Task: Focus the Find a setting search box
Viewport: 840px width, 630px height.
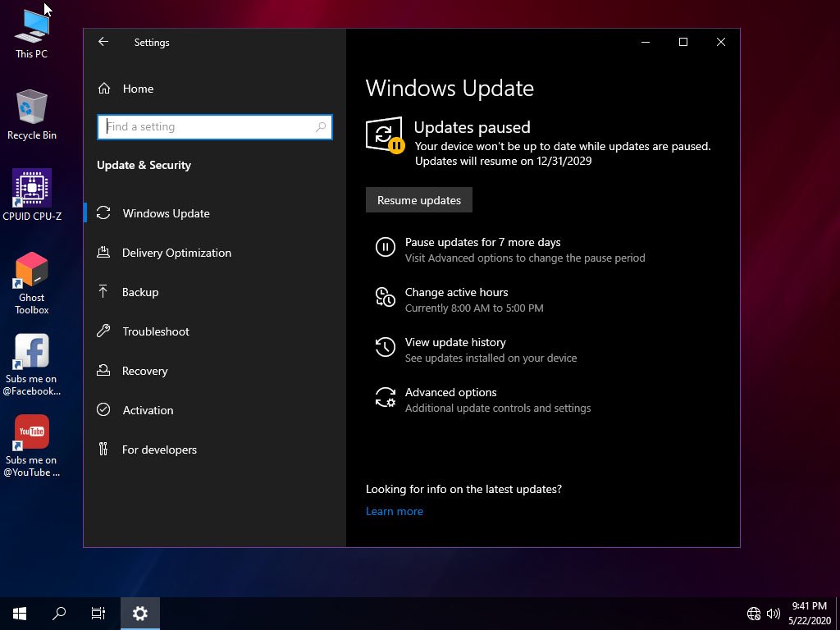Action: pyautogui.click(x=214, y=127)
